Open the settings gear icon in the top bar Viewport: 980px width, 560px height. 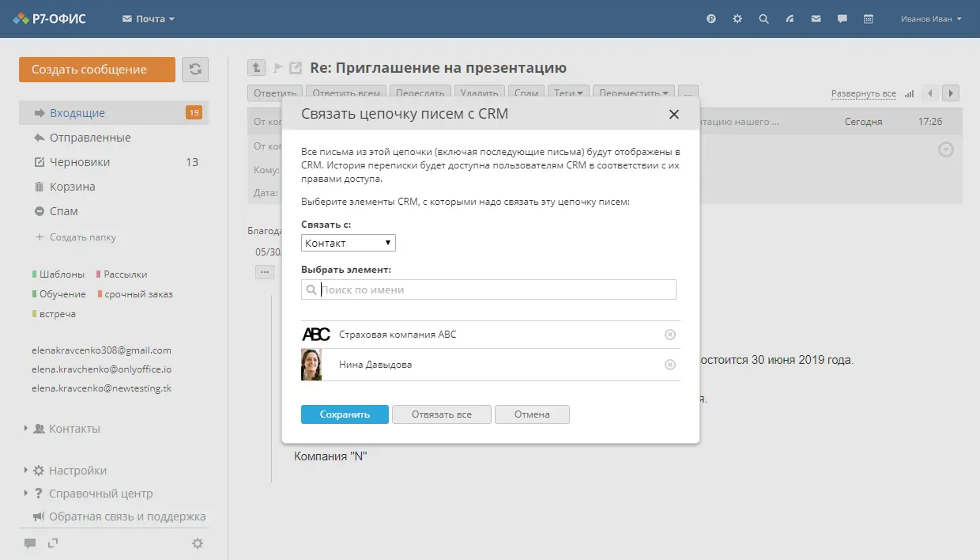coord(737,18)
